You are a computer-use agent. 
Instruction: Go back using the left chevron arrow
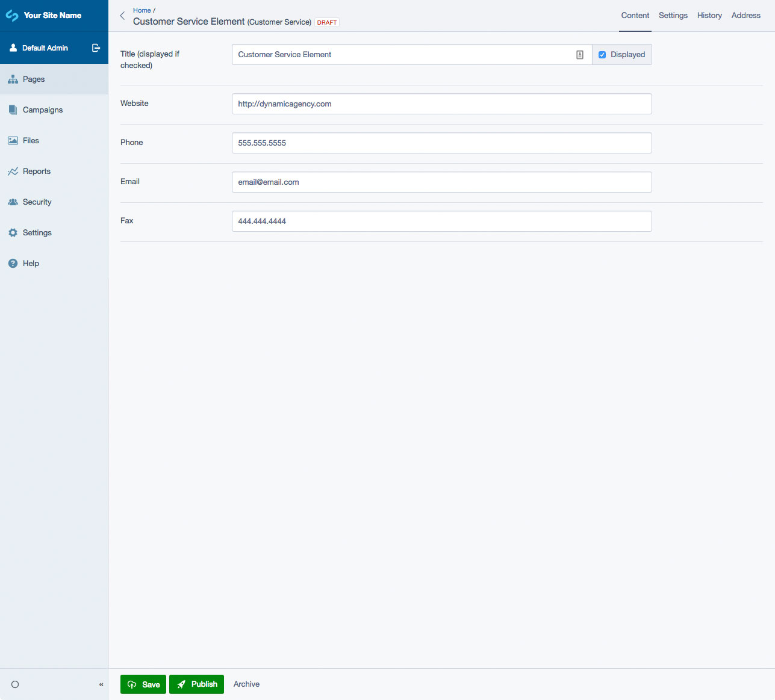point(122,16)
